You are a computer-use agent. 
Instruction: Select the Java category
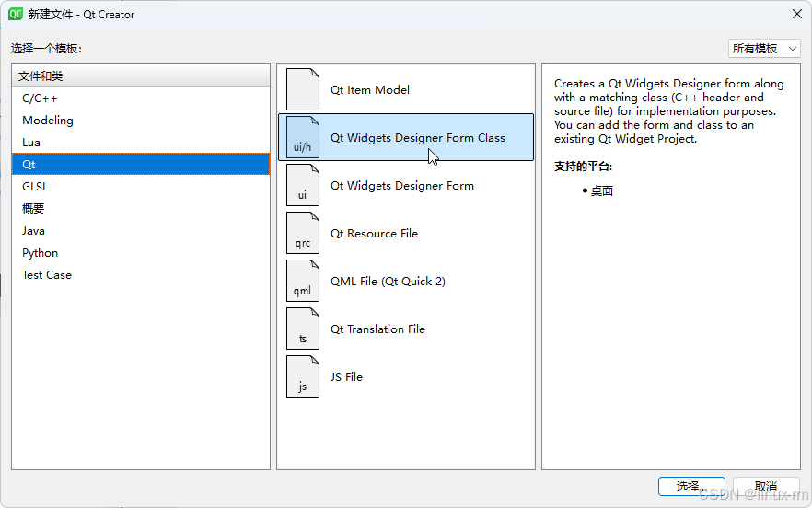[141, 230]
